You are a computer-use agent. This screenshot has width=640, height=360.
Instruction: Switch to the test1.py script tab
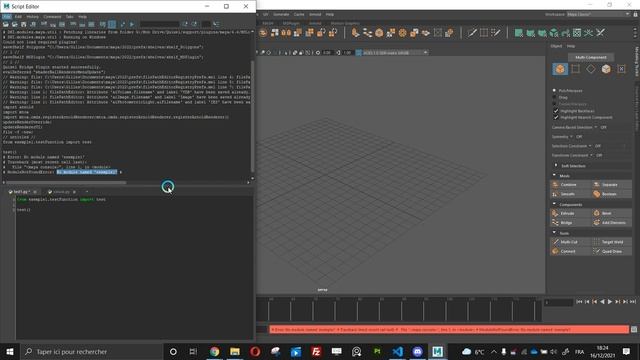(x=21, y=191)
